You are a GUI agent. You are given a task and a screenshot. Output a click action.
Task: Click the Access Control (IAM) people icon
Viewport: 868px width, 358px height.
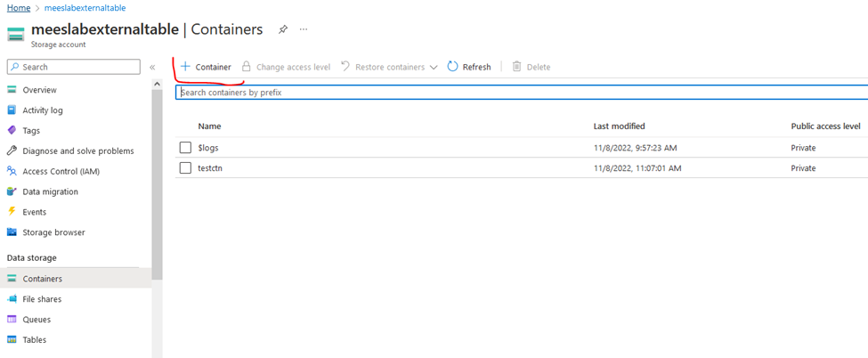[x=12, y=171]
